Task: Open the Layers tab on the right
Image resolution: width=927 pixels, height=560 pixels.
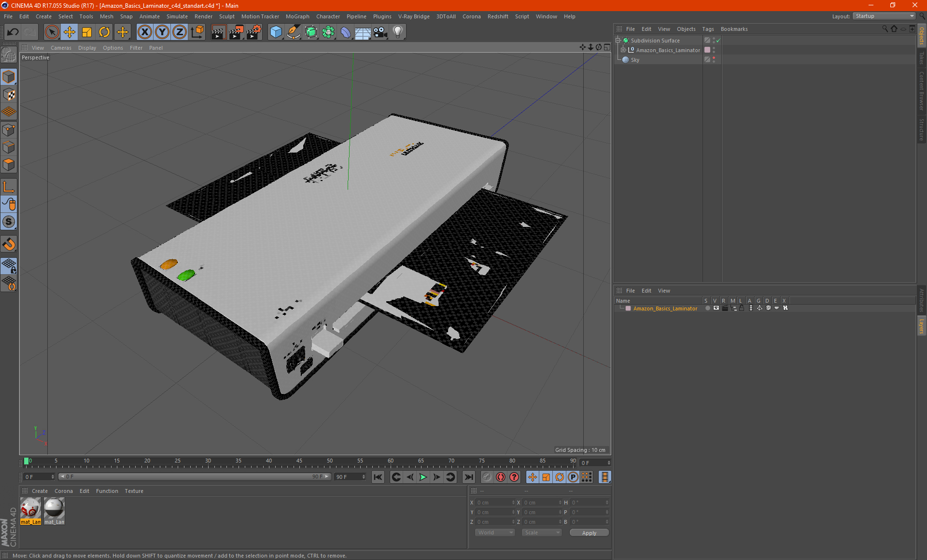Action: tap(922, 326)
